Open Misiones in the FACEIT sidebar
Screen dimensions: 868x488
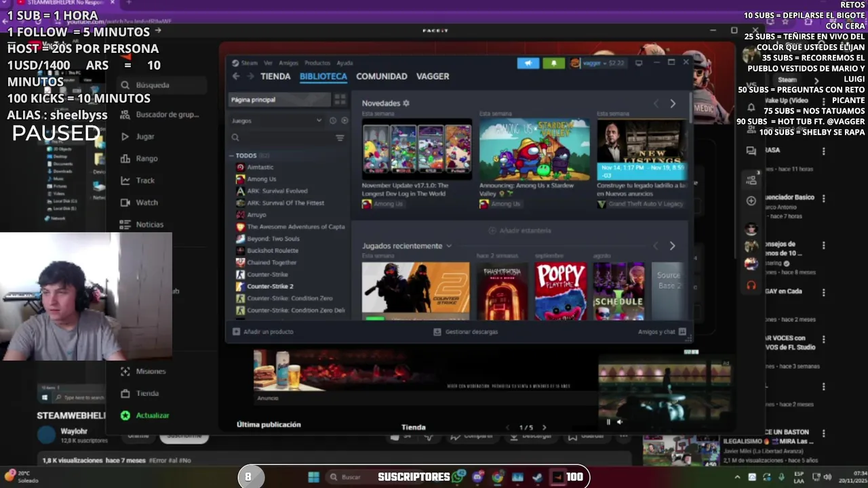tap(150, 371)
